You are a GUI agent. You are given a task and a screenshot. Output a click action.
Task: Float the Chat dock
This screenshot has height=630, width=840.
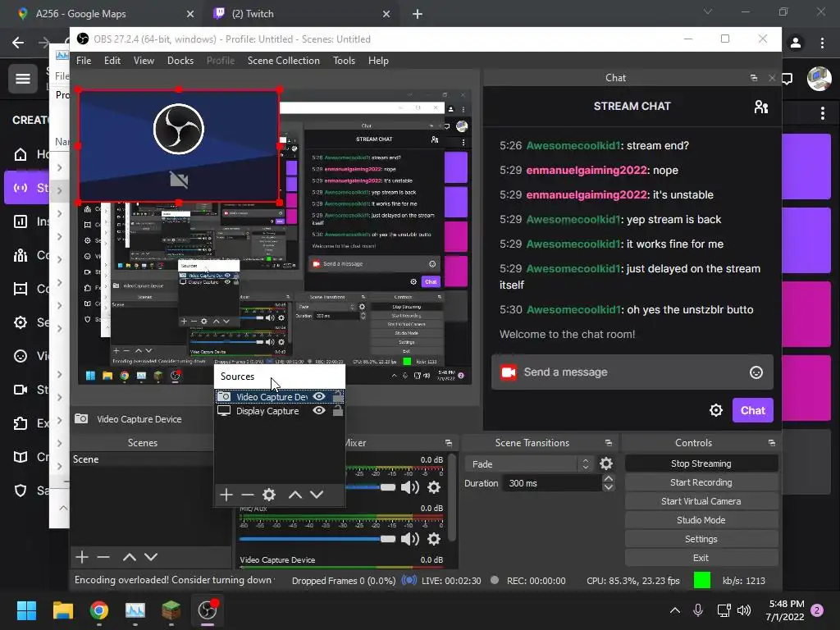point(754,78)
